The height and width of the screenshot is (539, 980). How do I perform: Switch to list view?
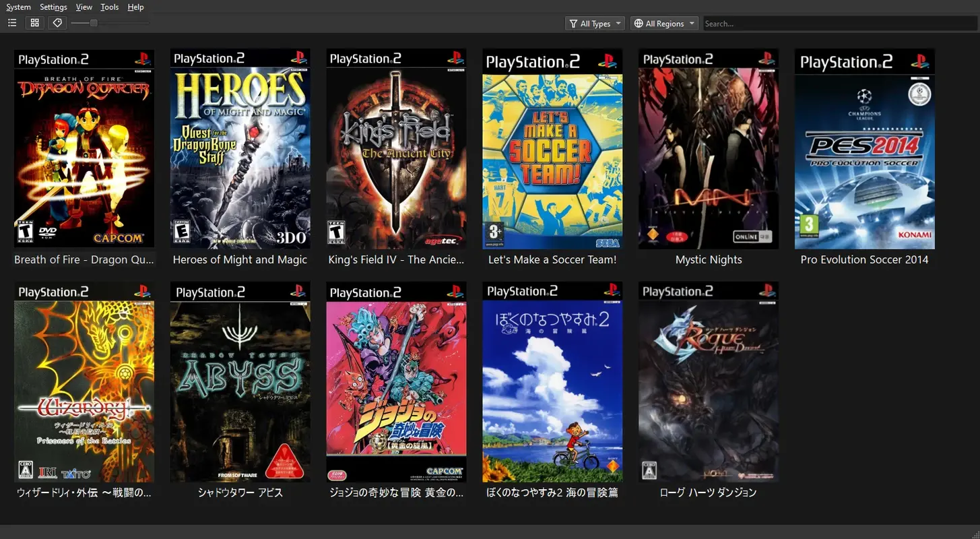11,22
